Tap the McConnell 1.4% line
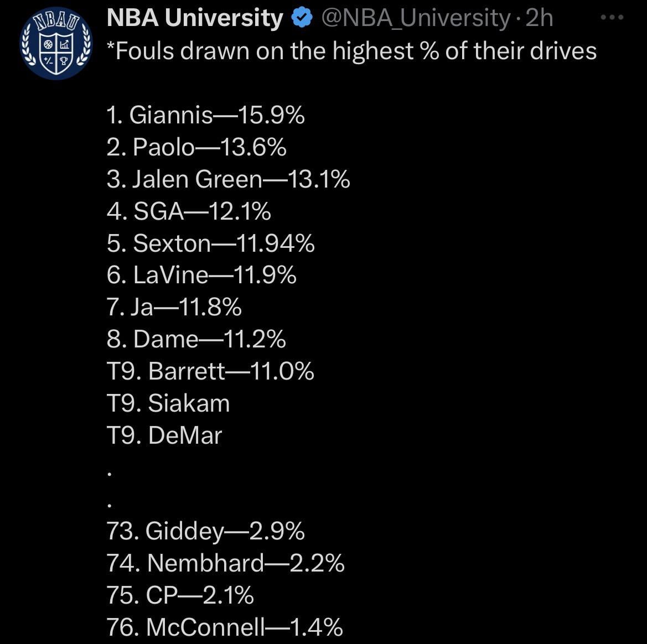Image resolution: width=647 pixels, height=644 pixels. click(225, 627)
